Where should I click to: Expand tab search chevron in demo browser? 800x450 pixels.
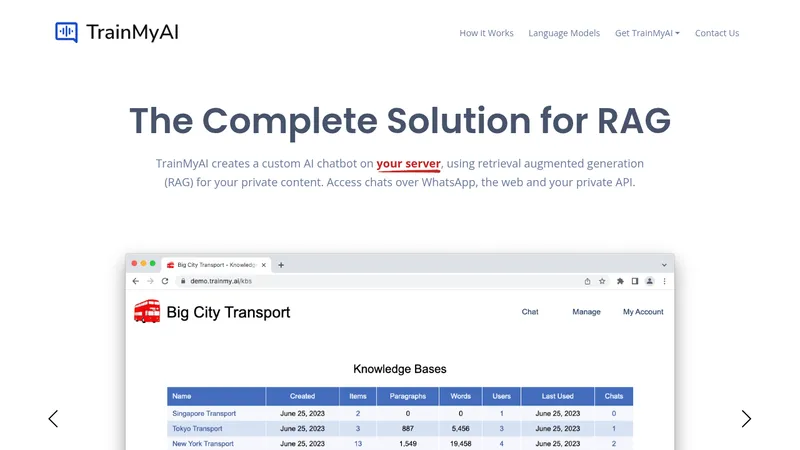pyautogui.click(x=664, y=265)
